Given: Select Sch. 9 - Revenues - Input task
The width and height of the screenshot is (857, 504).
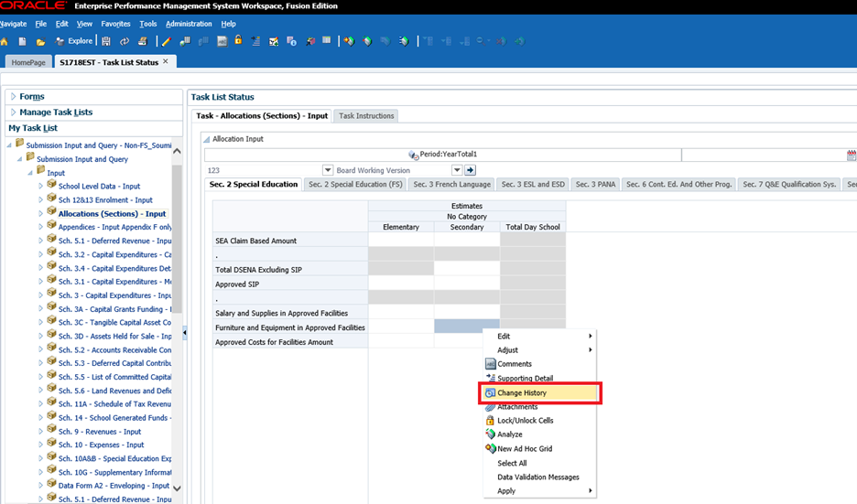Looking at the screenshot, I should (x=100, y=431).
